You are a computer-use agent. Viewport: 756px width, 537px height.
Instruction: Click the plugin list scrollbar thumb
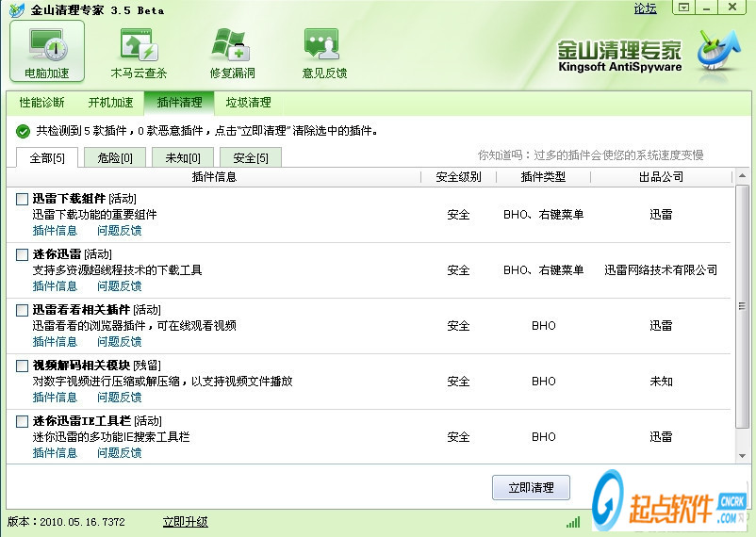742,305
